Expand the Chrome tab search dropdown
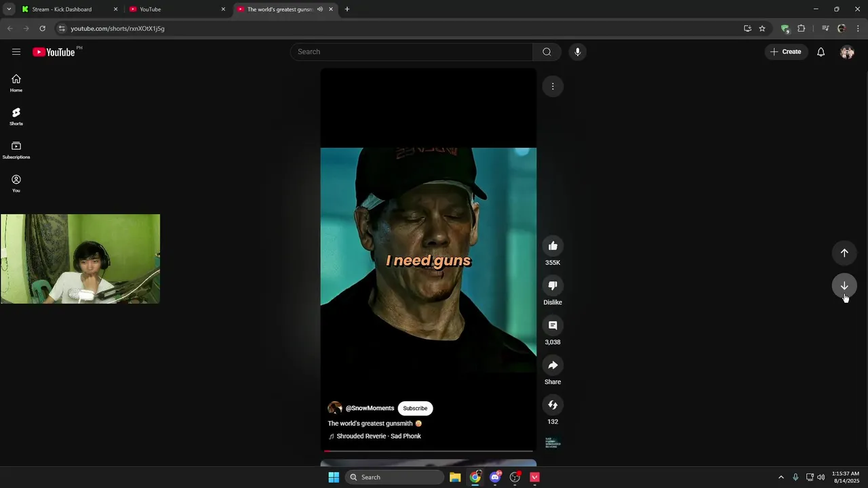The height and width of the screenshot is (488, 868). pos(9,9)
